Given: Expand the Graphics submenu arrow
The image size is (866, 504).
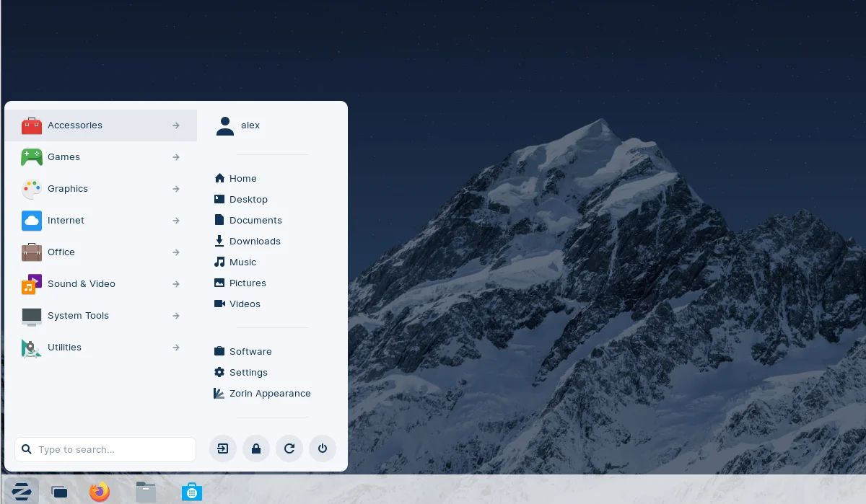Looking at the screenshot, I should [x=176, y=189].
